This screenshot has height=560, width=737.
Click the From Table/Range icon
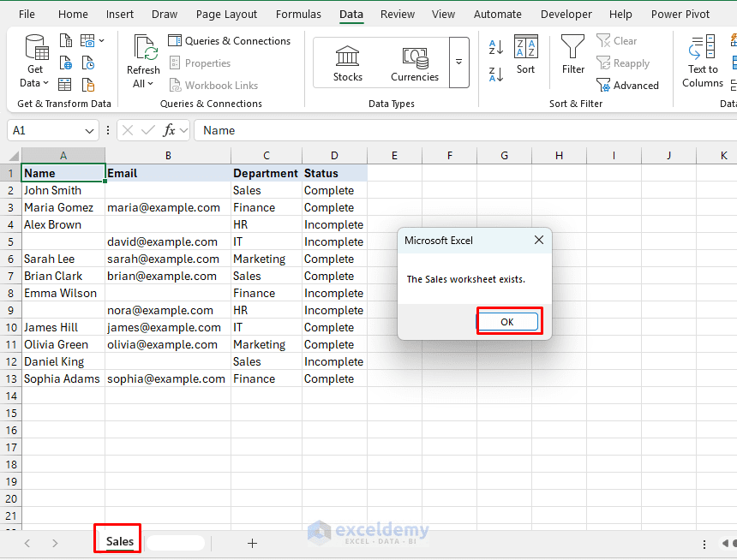pos(65,85)
